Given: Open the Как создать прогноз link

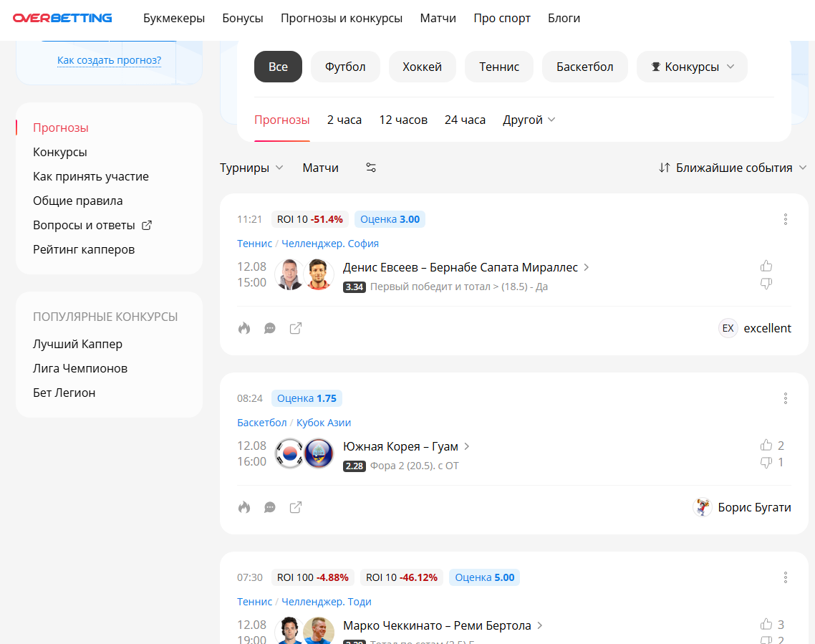Looking at the screenshot, I should (108, 60).
